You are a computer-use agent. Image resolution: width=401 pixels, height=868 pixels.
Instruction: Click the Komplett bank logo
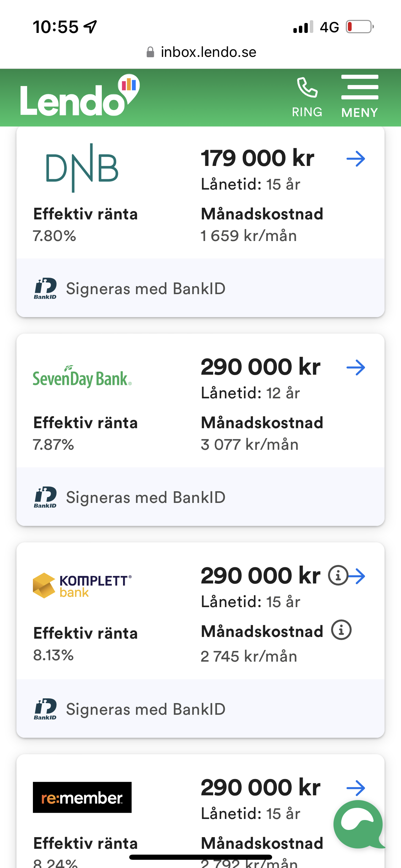click(82, 586)
